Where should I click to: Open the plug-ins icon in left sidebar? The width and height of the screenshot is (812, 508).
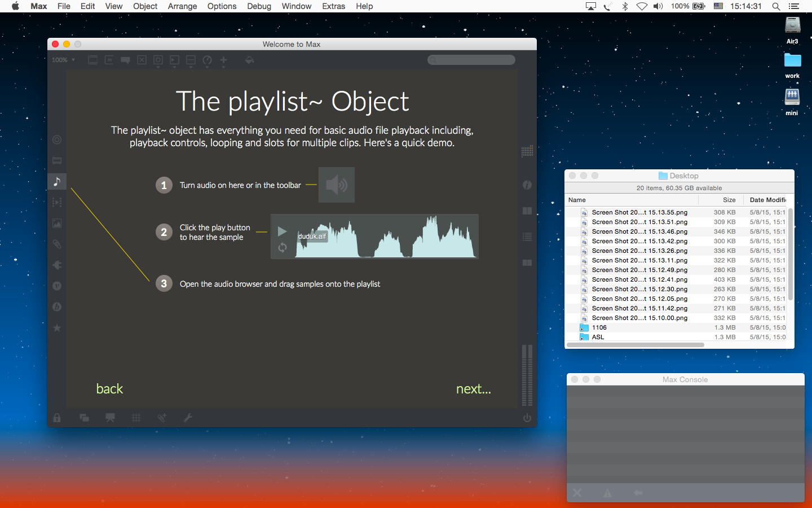point(57,265)
